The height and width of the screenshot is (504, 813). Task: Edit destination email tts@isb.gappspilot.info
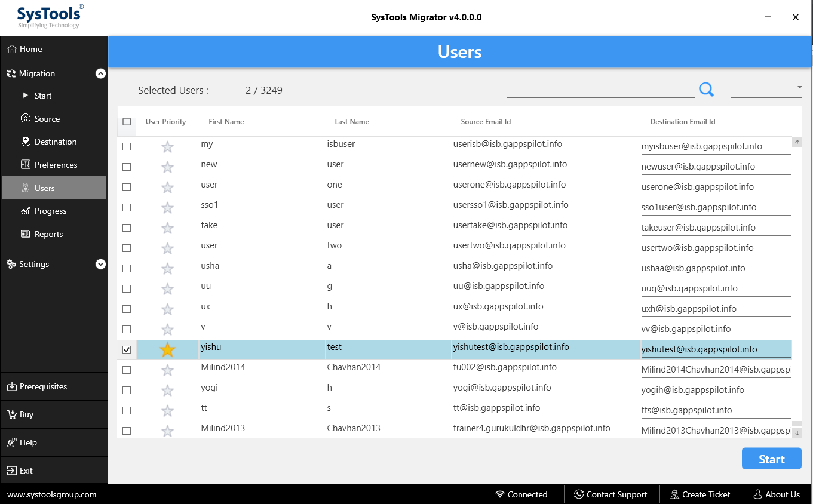coord(716,410)
